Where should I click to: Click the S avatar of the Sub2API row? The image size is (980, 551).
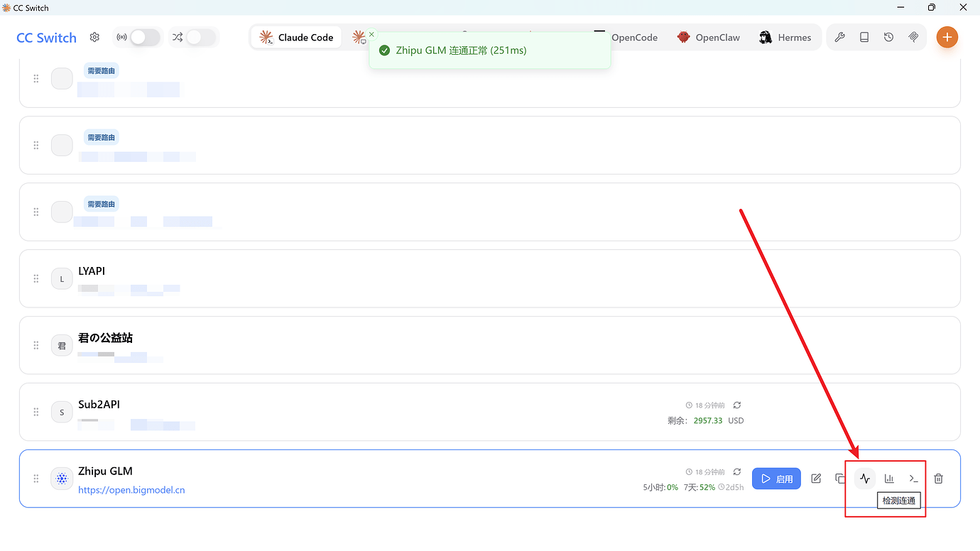[62, 412]
